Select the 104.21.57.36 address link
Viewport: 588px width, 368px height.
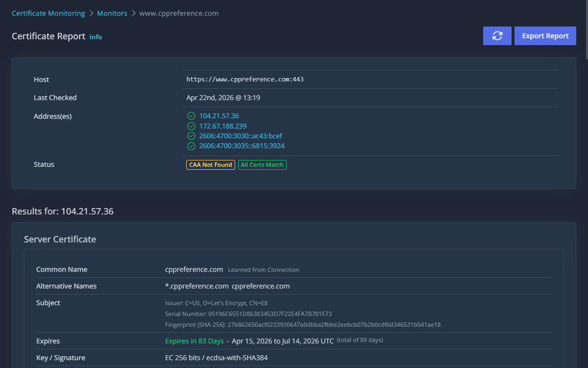(219, 116)
